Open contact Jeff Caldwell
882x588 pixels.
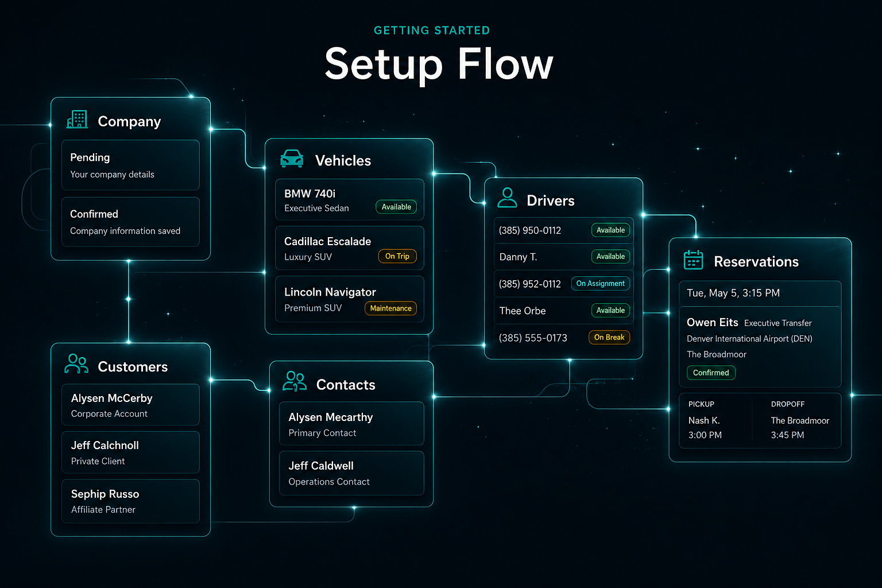point(351,473)
